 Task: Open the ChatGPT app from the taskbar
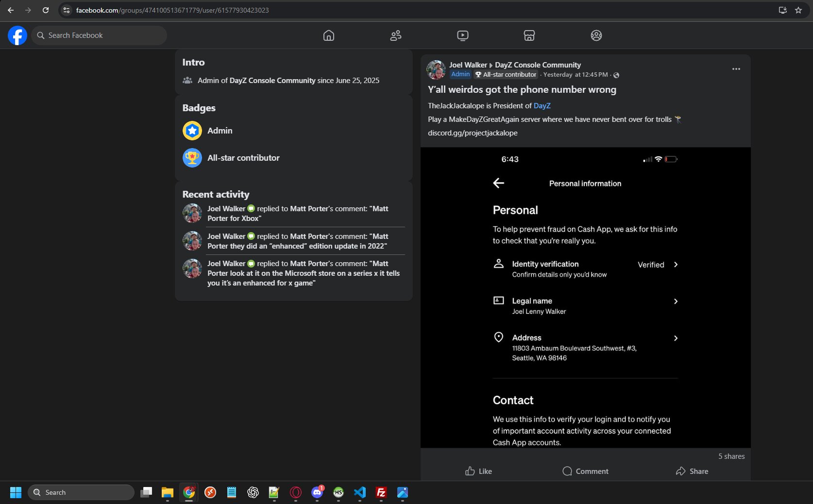[x=253, y=492]
